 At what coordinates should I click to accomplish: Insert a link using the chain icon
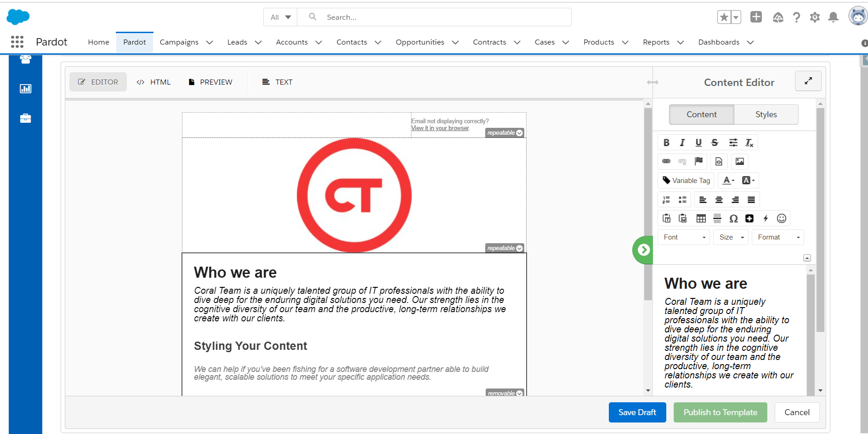pos(666,161)
